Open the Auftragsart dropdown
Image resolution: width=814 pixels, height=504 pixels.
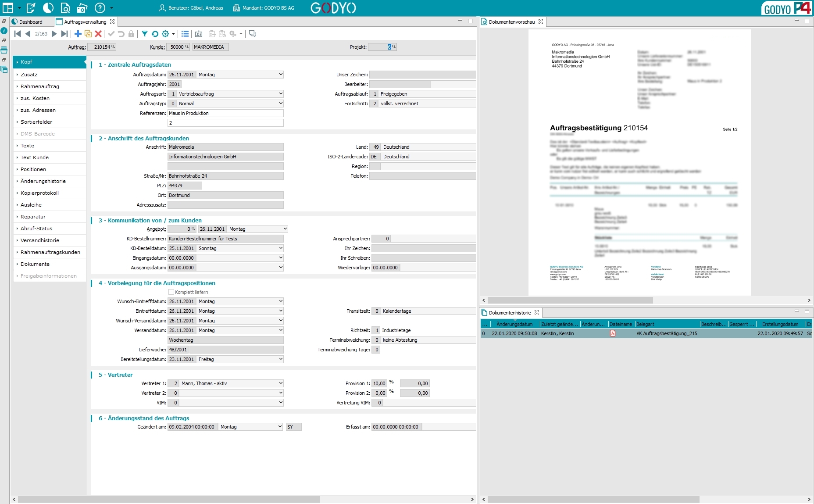pyautogui.click(x=281, y=94)
